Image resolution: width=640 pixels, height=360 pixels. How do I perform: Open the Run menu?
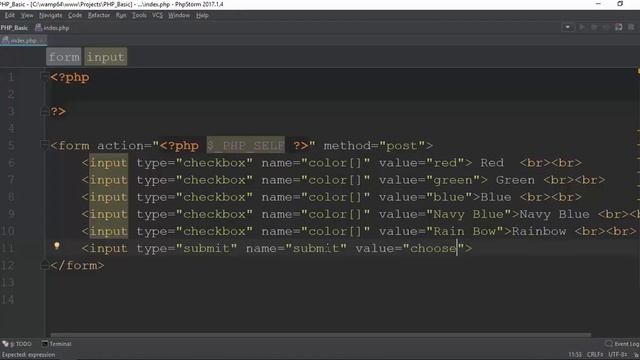(121, 16)
